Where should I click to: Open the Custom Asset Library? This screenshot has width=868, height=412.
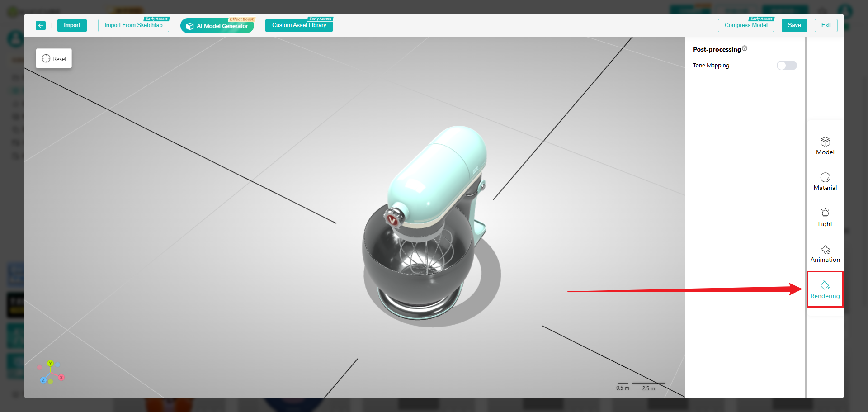(299, 25)
